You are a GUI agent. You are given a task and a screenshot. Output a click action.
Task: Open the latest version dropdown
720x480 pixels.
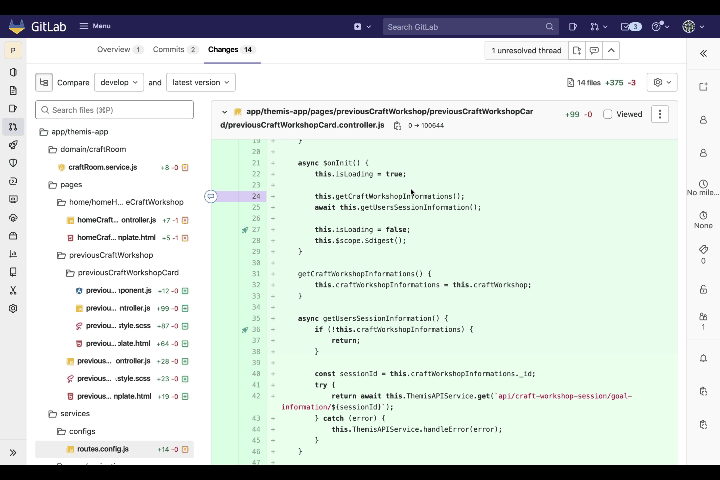tap(201, 83)
